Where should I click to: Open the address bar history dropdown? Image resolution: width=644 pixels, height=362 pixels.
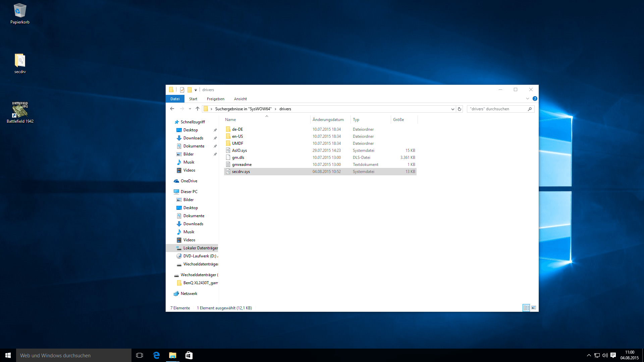point(452,109)
